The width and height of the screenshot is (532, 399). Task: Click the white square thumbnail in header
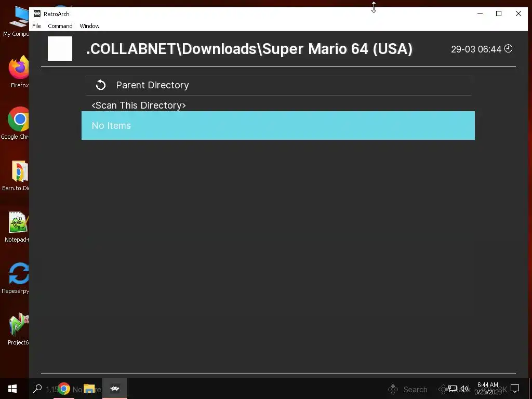[x=60, y=48]
